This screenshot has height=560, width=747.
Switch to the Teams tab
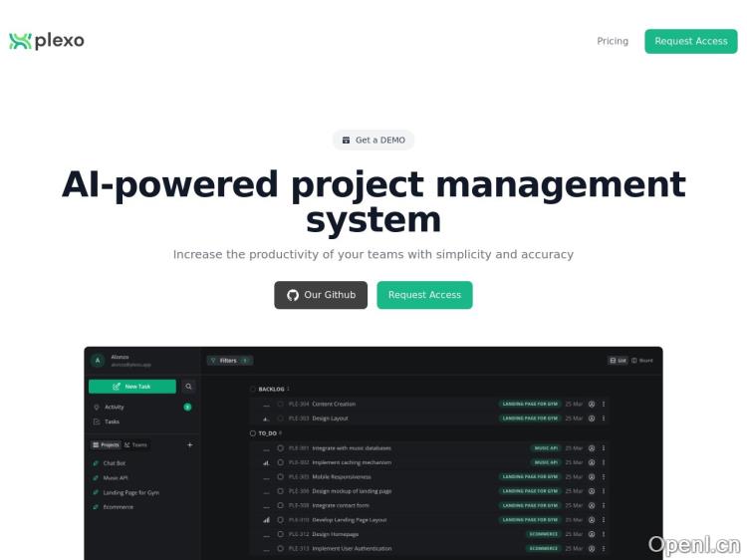coord(135,445)
